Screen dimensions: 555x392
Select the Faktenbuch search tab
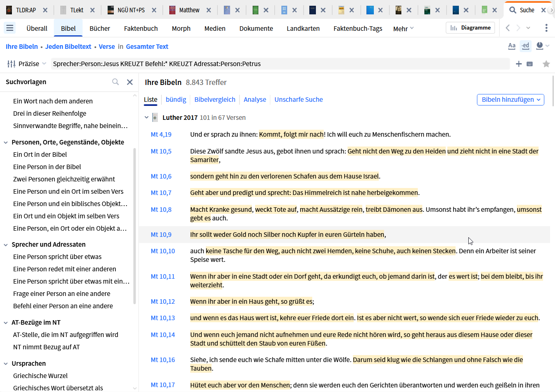pyautogui.click(x=141, y=28)
